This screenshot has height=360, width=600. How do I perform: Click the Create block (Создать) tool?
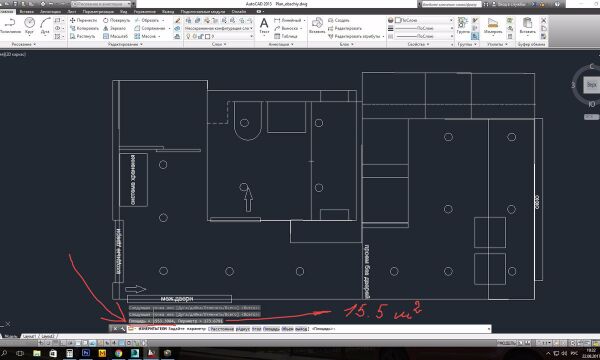(x=339, y=20)
